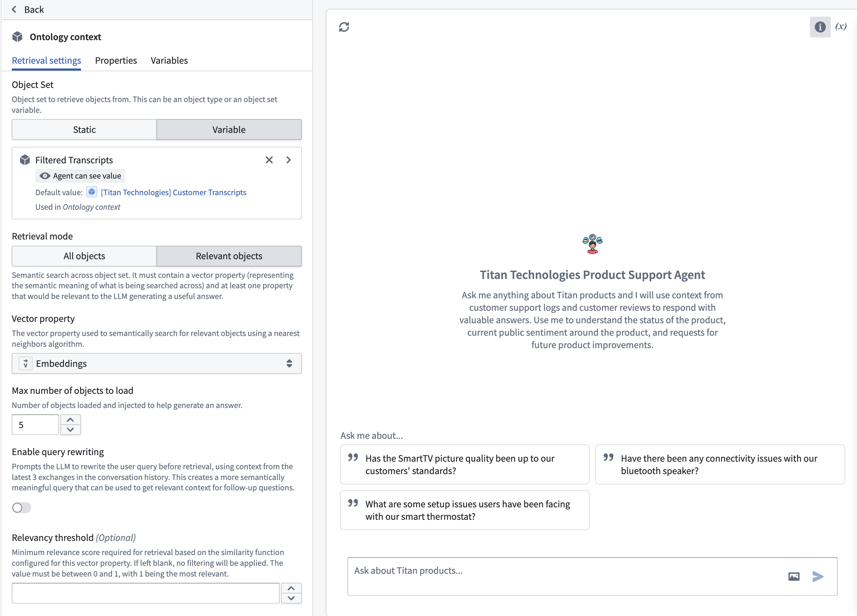Click the Ontology context cube icon
The width and height of the screenshot is (857, 616).
click(x=17, y=36)
